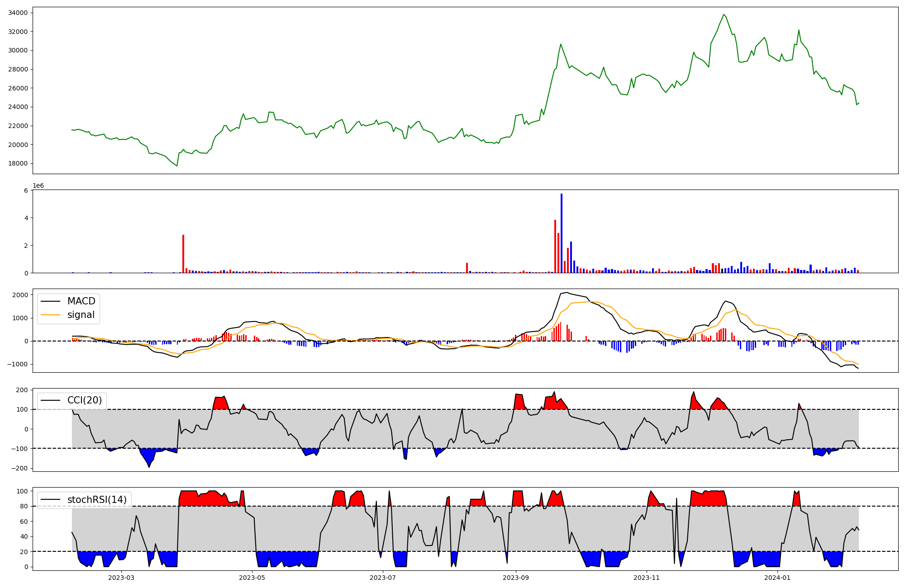Click the -1000 tick in MACD panel
The image size is (905, 588).
[17, 364]
